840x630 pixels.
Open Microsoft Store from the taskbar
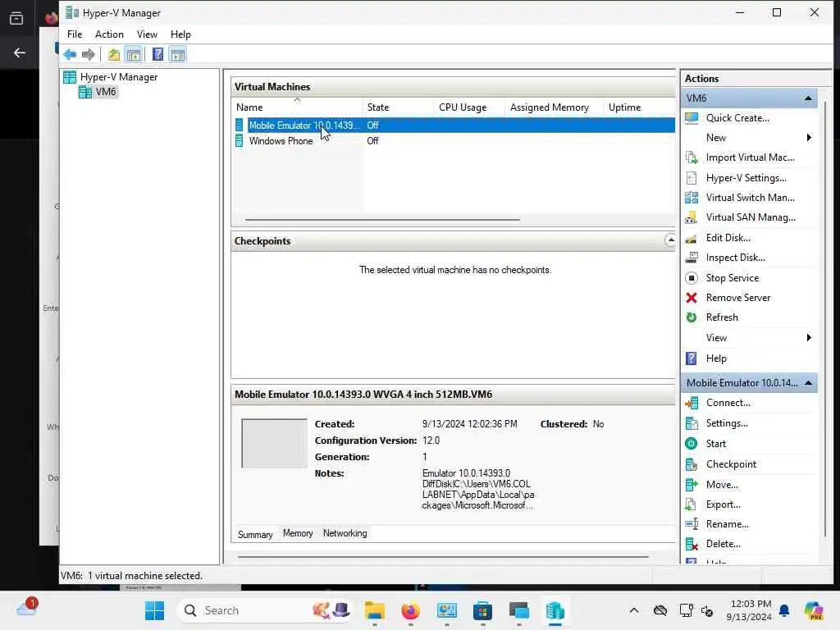tap(482, 610)
